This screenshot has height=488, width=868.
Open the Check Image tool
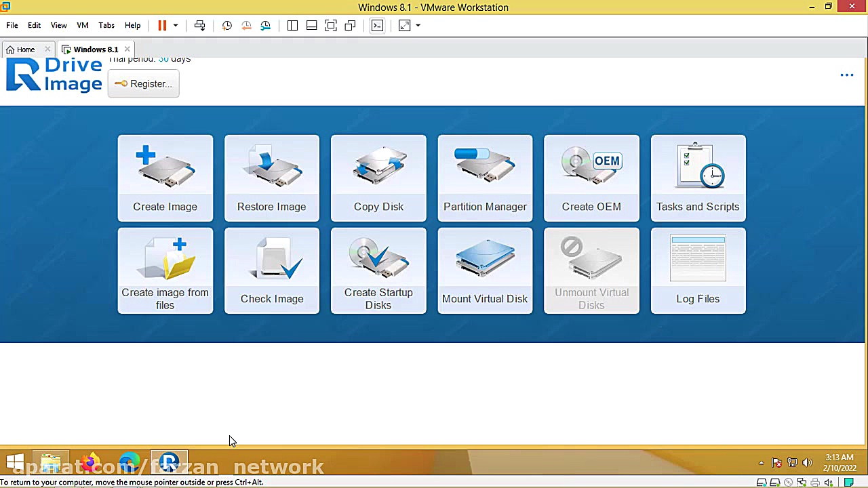271,270
